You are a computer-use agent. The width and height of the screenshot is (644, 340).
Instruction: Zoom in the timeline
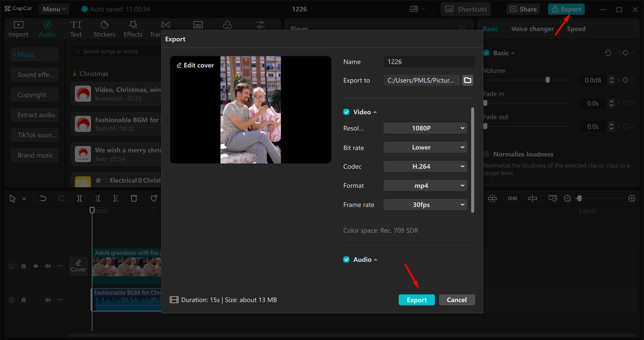pyautogui.click(x=632, y=198)
